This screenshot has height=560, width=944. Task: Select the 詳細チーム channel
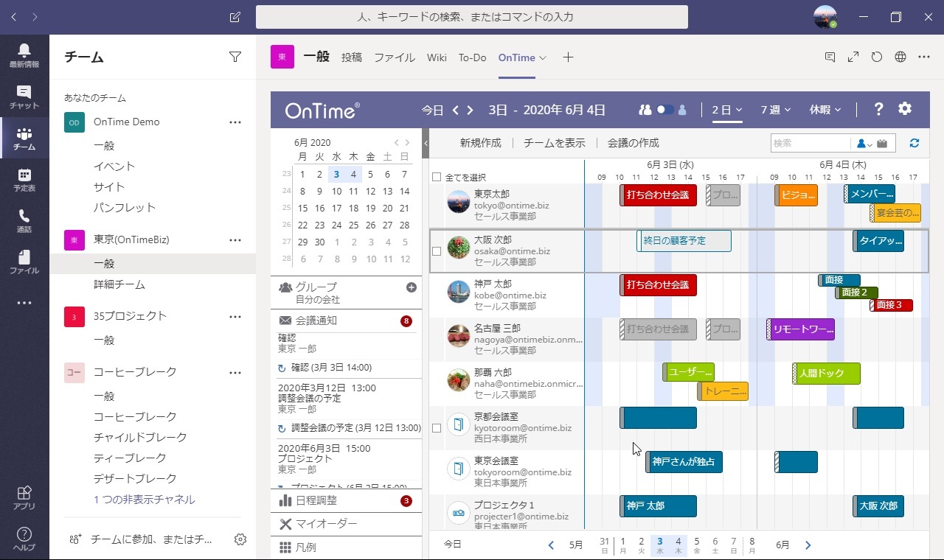(x=119, y=284)
